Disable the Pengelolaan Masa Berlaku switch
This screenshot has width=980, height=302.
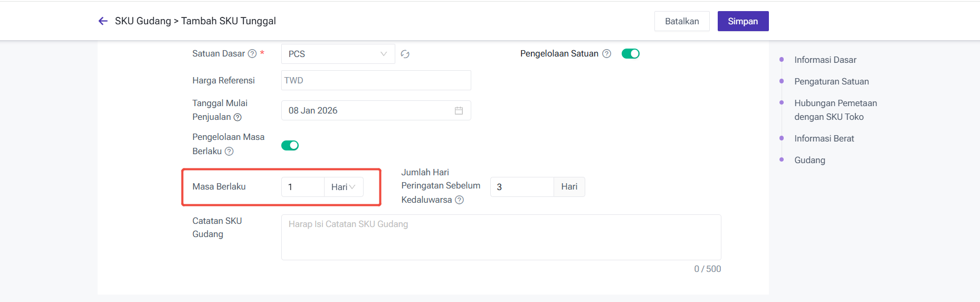pyautogui.click(x=290, y=146)
